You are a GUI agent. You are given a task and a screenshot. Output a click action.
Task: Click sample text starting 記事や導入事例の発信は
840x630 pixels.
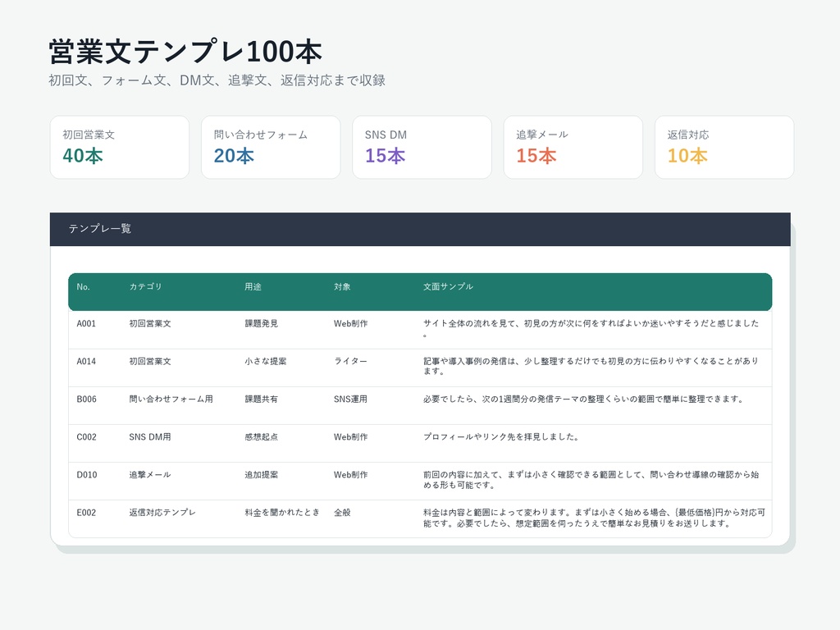pos(591,367)
